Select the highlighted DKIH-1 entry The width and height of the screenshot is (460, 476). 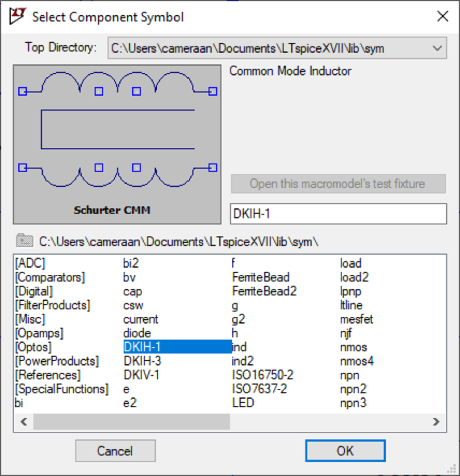(x=177, y=347)
